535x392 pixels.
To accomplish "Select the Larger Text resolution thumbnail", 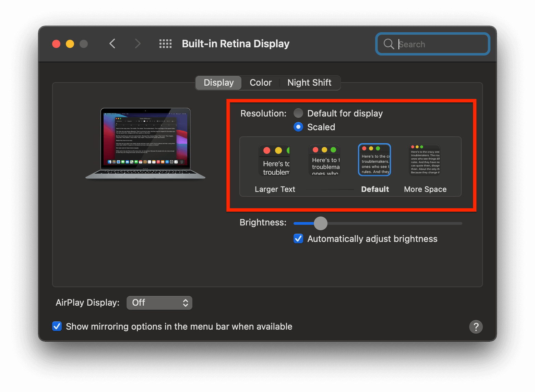I will [x=274, y=160].
